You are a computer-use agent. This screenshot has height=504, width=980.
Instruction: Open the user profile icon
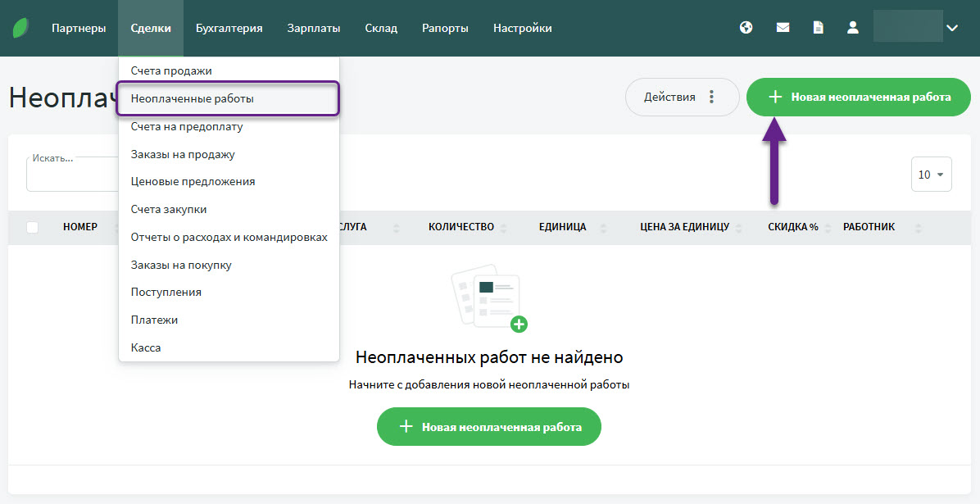click(853, 28)
